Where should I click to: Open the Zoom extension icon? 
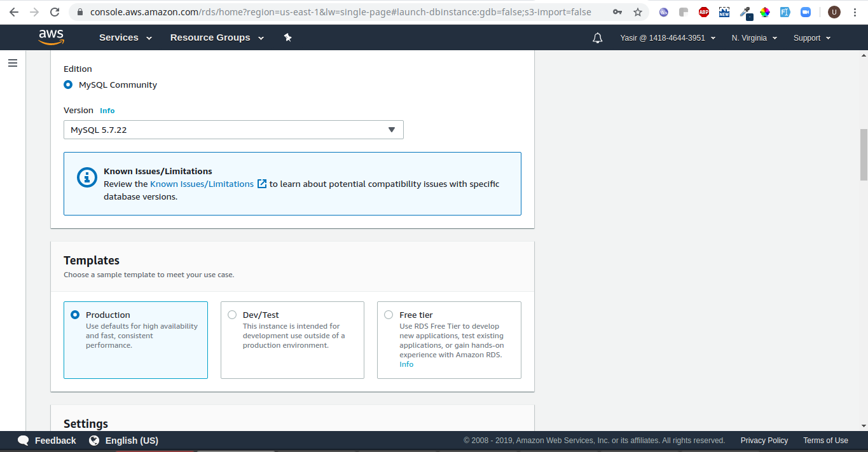(x=806, y=12)
